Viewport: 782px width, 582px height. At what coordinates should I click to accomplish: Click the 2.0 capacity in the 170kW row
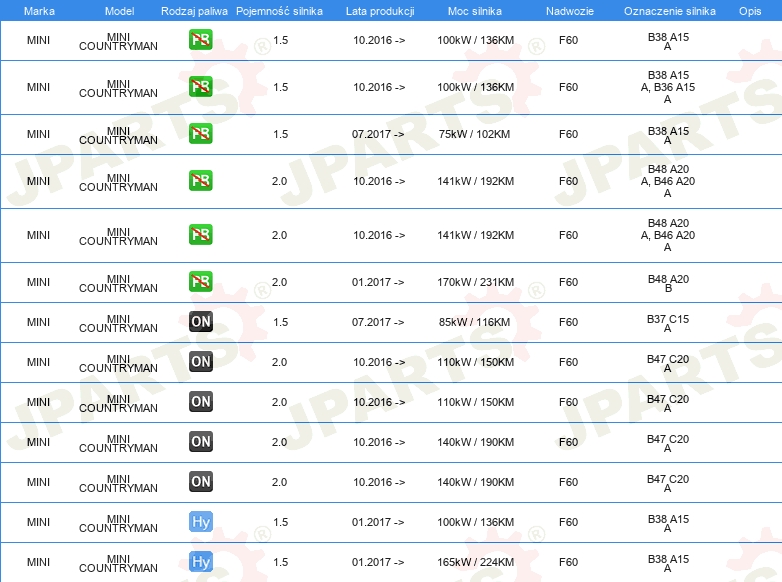(x=279, y=282)
